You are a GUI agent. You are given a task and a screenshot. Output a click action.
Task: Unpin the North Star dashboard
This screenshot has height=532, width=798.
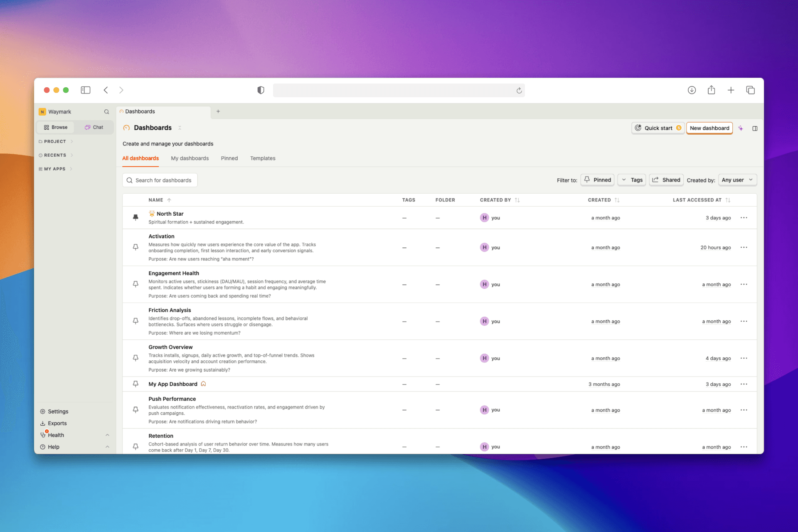(x=135, y=217)
